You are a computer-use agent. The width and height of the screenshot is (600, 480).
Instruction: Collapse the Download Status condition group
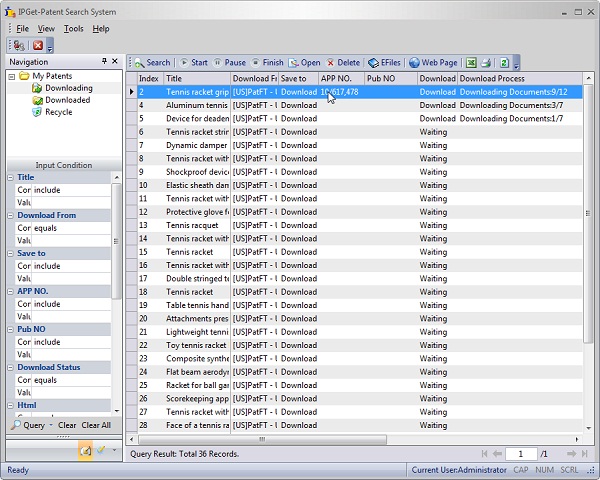10,367
